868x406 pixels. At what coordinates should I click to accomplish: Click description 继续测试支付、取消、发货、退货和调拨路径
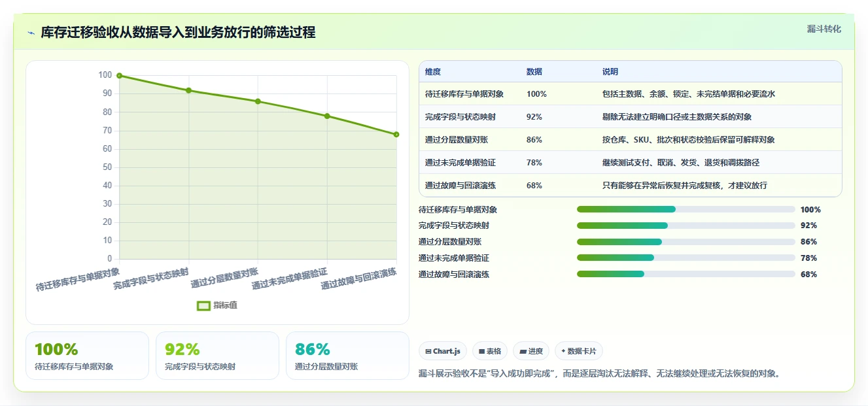coord(681,163)
